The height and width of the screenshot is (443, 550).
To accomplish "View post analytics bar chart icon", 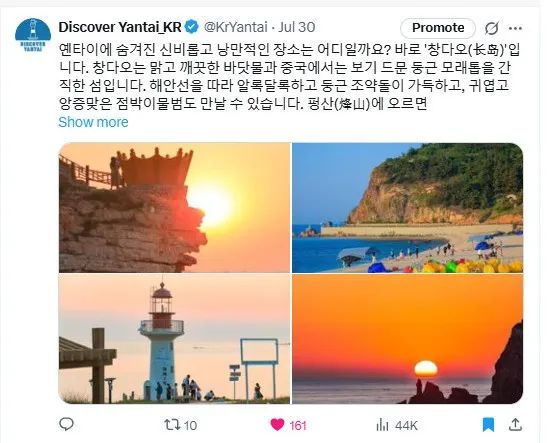I will click(382, 425).
